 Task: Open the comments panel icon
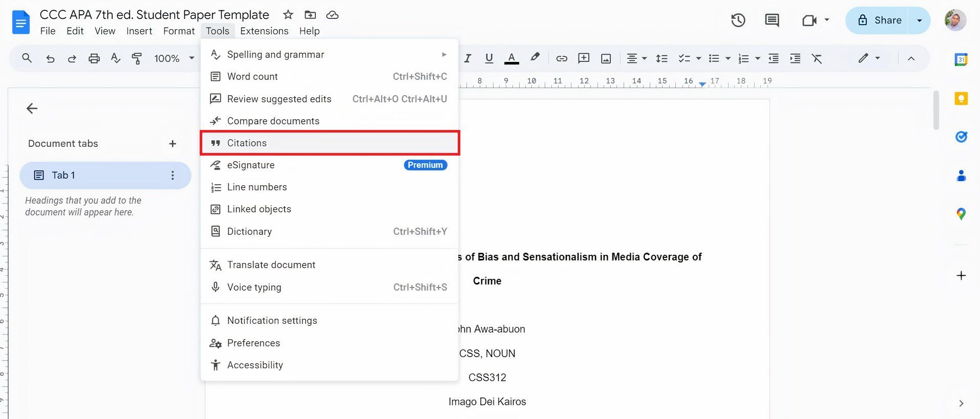click(772, 20)
